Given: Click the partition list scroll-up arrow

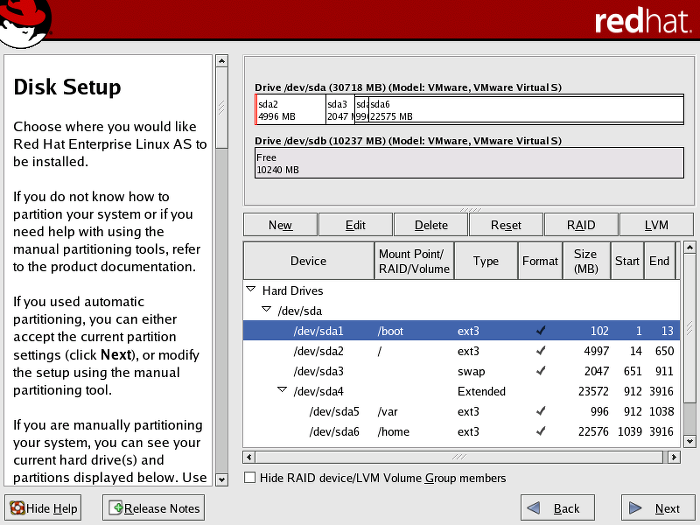Looking at the screenshot, I should [689, 247].
